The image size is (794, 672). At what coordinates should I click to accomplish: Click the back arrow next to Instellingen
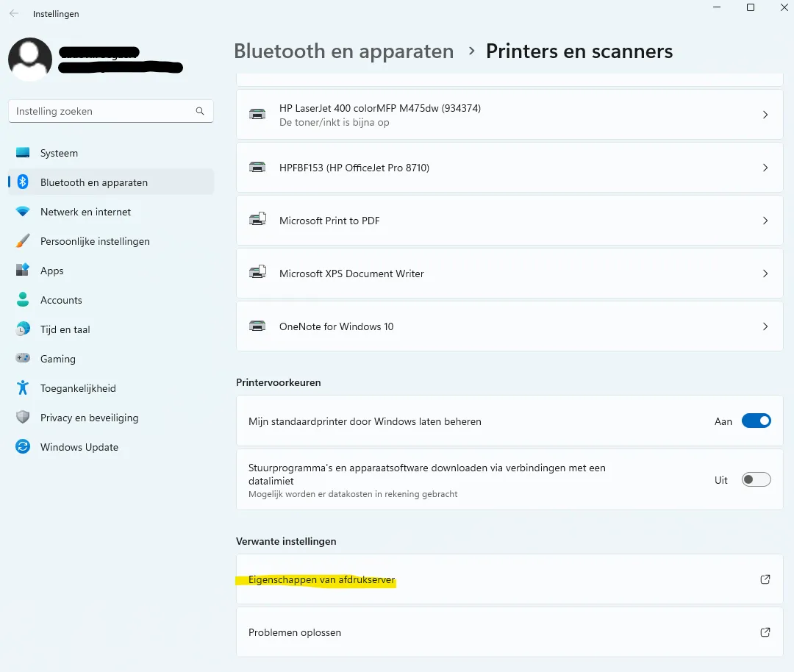click(x=14, y=14)
